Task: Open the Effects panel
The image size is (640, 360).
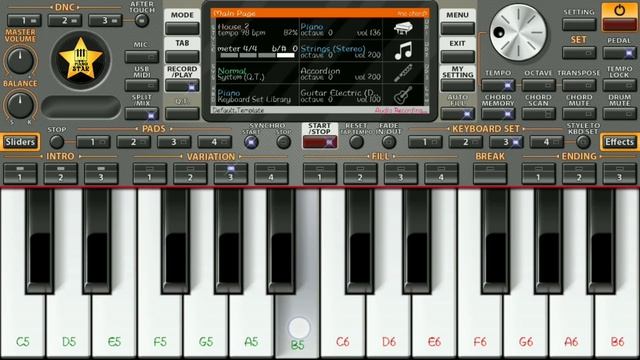Action: [619, 142]
